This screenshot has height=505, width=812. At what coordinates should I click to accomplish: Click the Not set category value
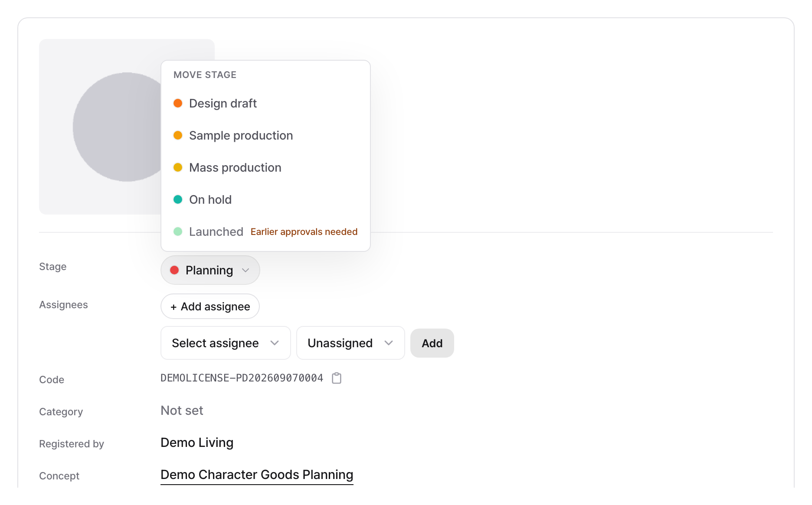pos(182,411)
